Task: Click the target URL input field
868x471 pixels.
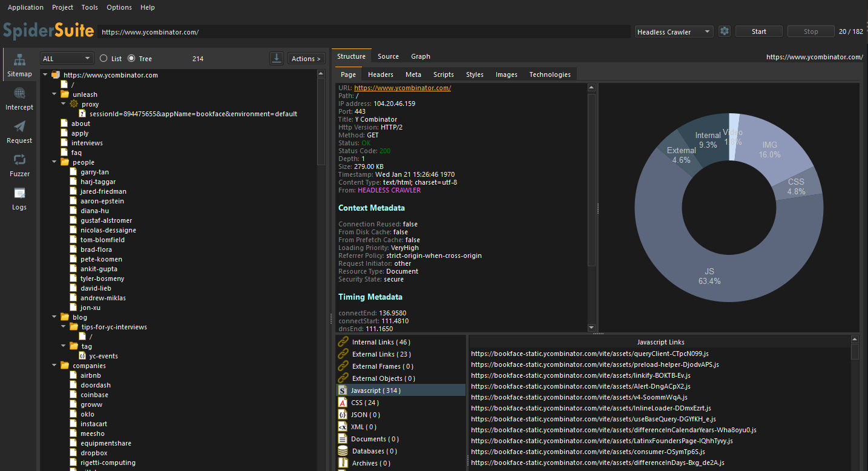Action: (363, 32)
